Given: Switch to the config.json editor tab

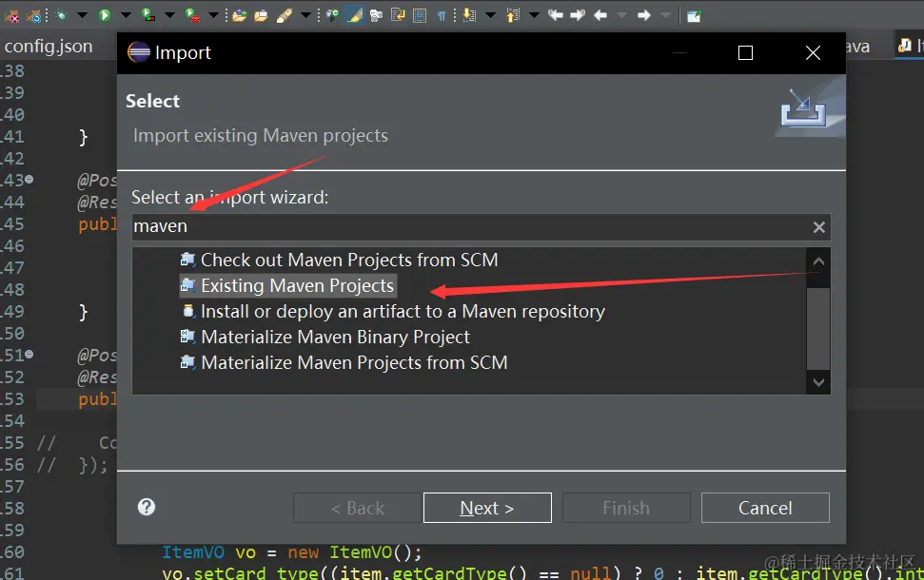Looking at the screenshot, I should (x=49, y=46).
